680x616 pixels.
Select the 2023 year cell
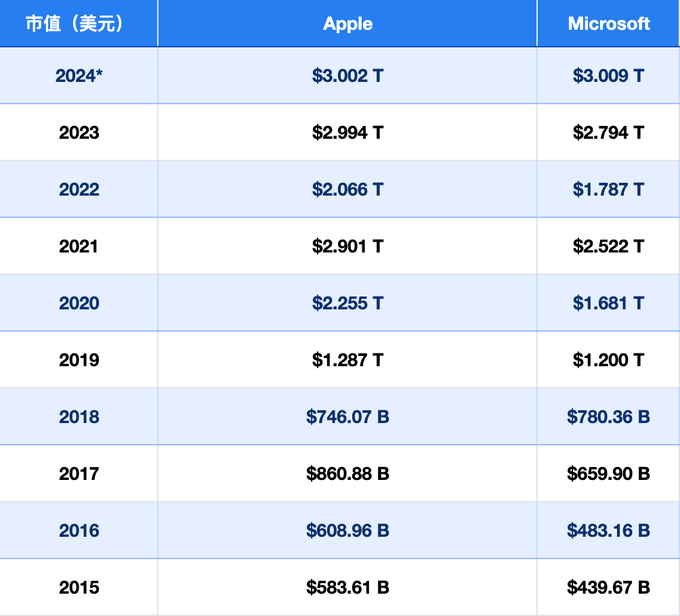coord(79,132)
